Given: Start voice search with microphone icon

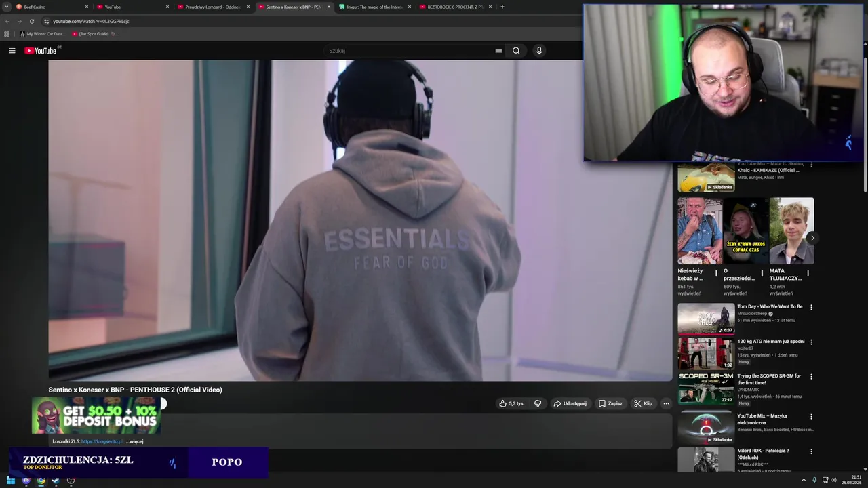Looking at the screenshot, I should (x=539, y=51).
